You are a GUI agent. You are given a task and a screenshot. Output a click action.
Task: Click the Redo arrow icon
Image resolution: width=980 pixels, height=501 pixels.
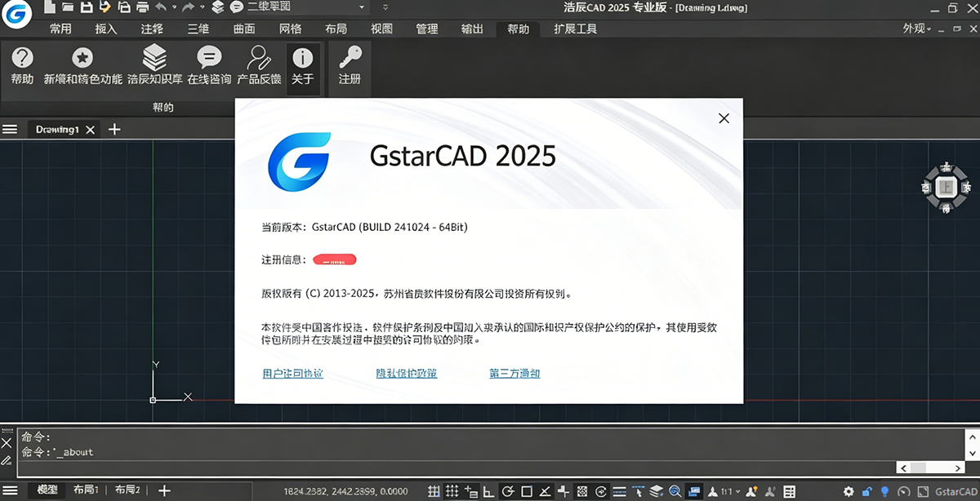[189, 7]
